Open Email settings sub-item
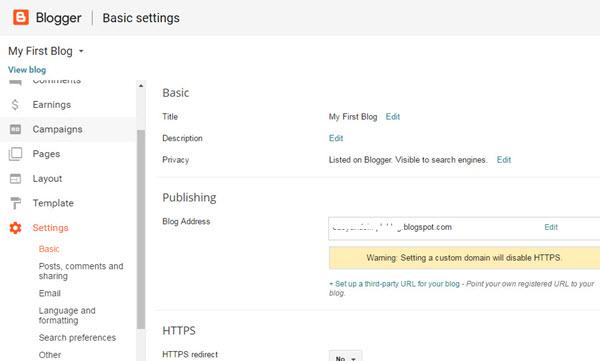 (50, 293)
